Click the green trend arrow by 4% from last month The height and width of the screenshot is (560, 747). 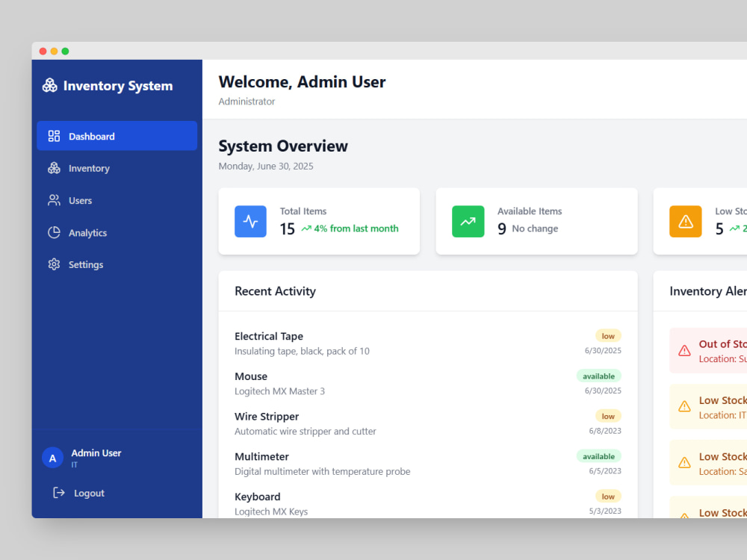coord(306,228)
